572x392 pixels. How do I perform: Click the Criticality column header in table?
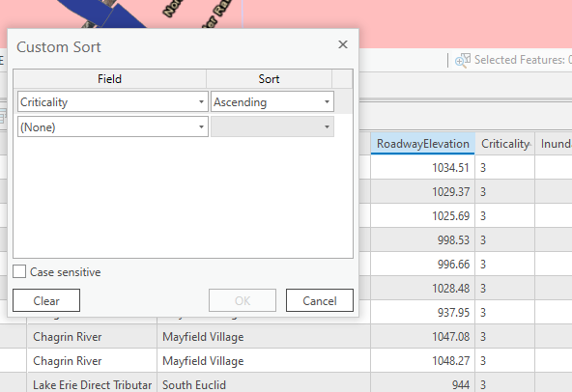coord(505,144)
